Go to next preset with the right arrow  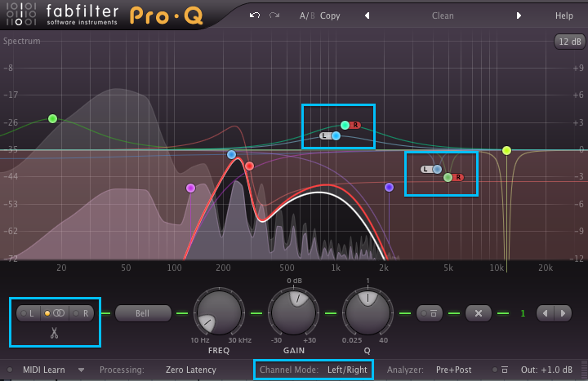(519, 16)
